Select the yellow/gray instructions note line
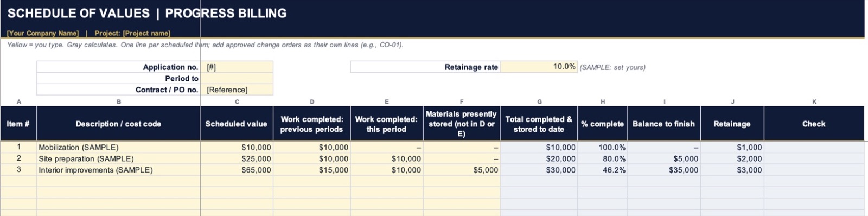Screen dimensions: 868x216 [205, 45]
